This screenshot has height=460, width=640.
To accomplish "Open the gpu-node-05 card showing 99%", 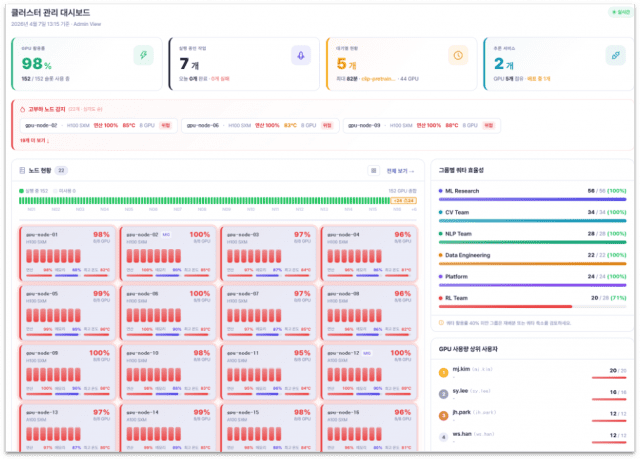I will click(x=67, y=313).
